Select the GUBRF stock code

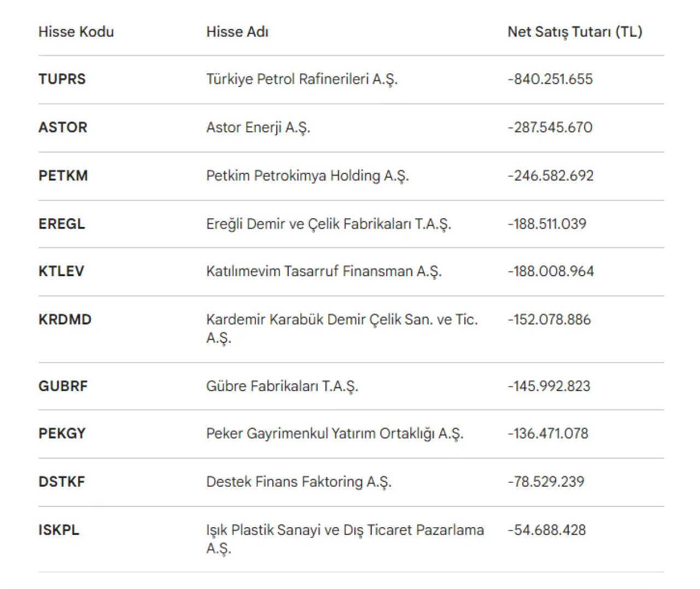[63, 386]
